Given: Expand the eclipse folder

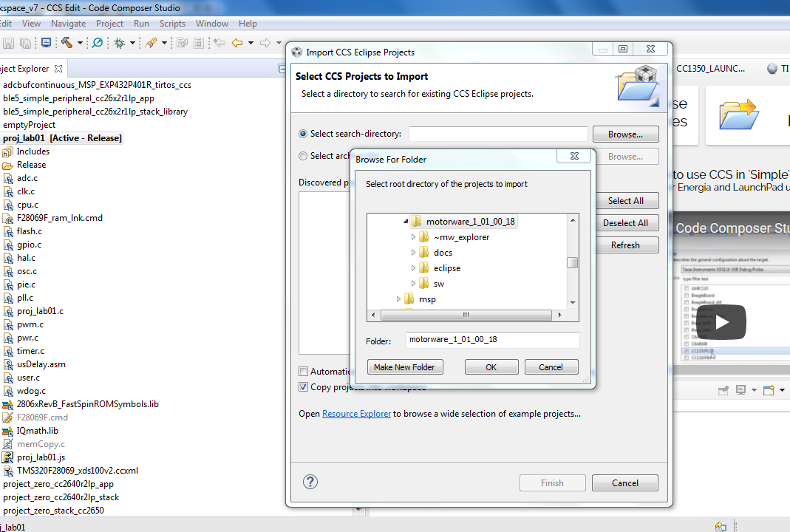Looking at the screenshot, I should 413,268.
